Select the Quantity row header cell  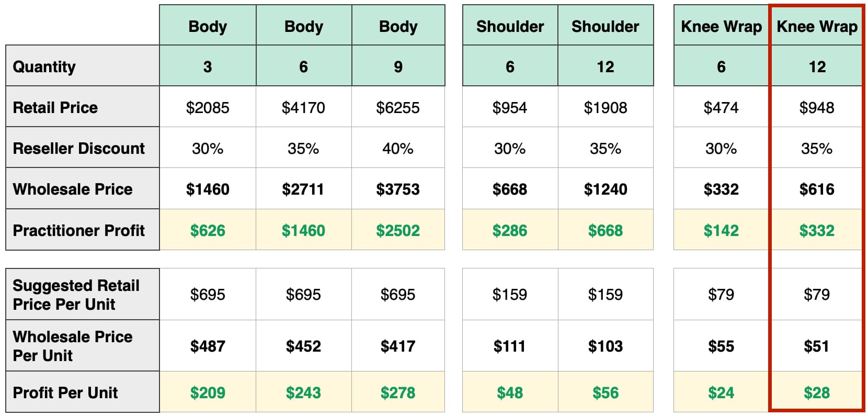pyautogui.click(x=83, y=66)
